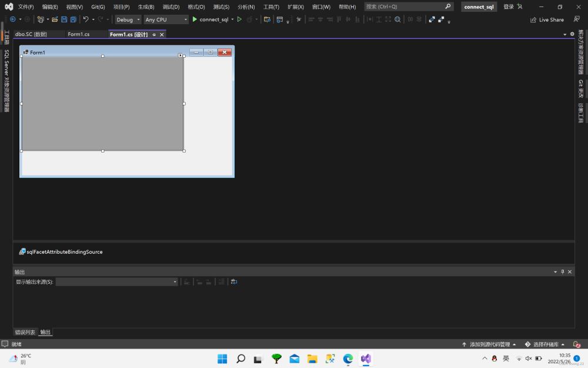Pin the Form1.cs design tab
This screenshot has height=368, width=588.
pos(154,35)
